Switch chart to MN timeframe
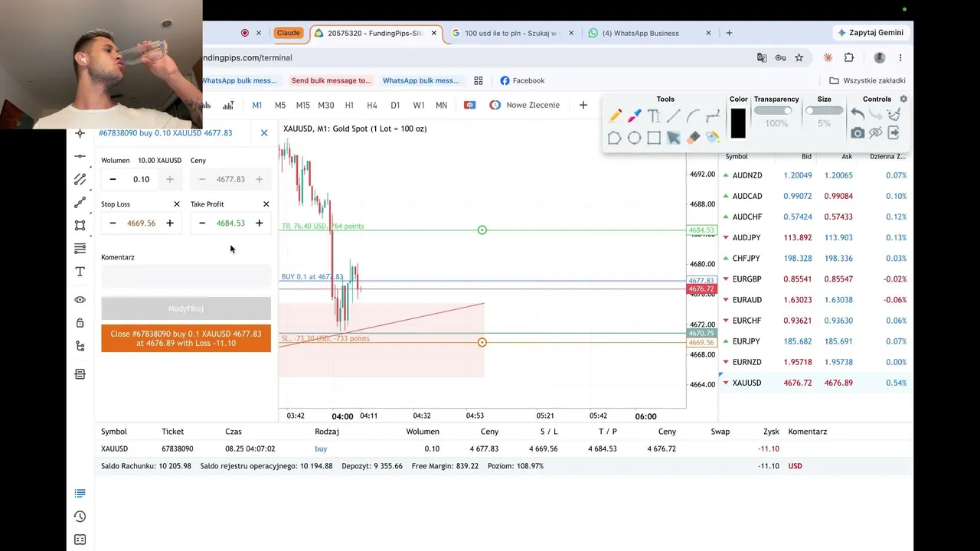The height and width of the screenshot is (551, 980). click(x=442, y=105)
